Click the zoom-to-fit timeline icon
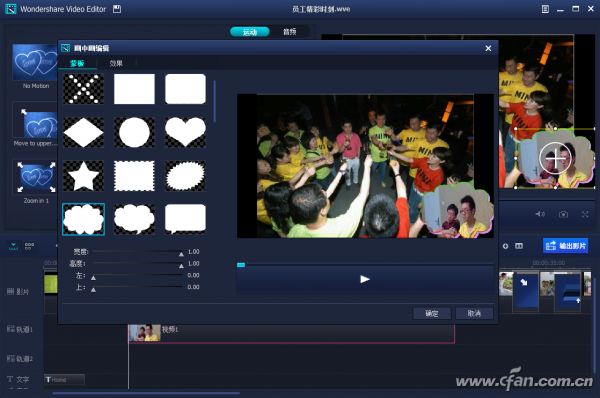This screenshot has width=600, height=398. (x=519, y=246)
